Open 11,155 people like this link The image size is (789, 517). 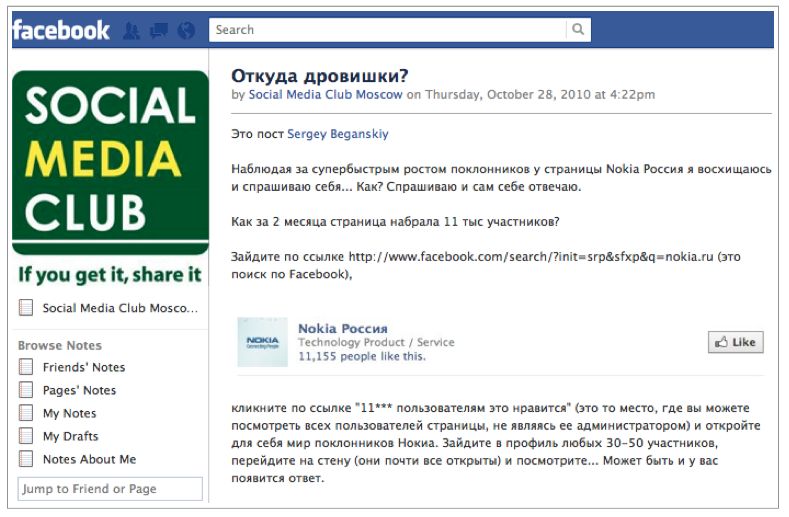362,356
